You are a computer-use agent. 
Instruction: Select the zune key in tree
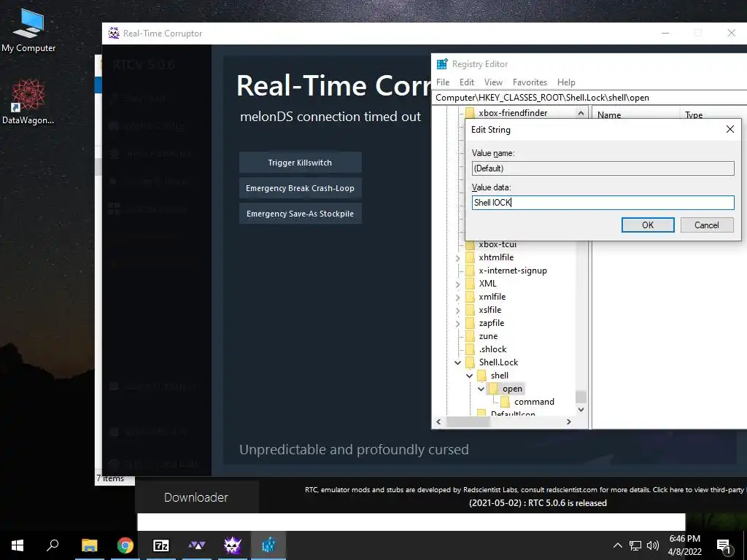(x=488, y=336)
